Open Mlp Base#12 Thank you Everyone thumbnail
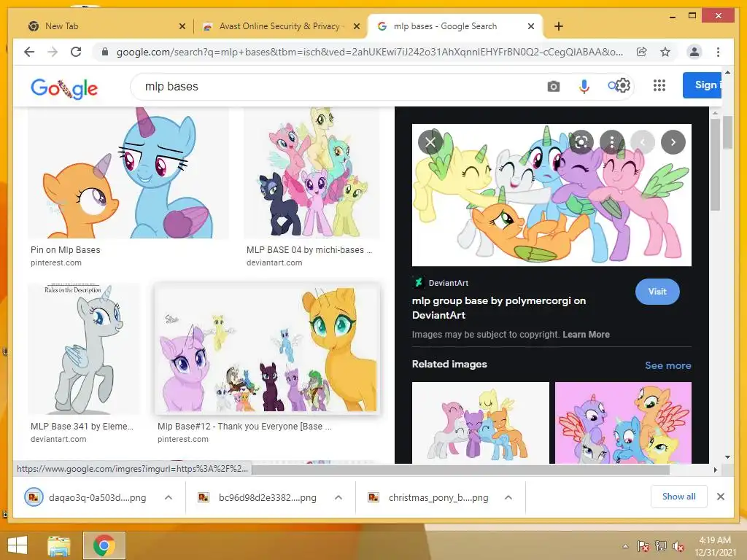 pyautogui.click(x=268, y=349)
